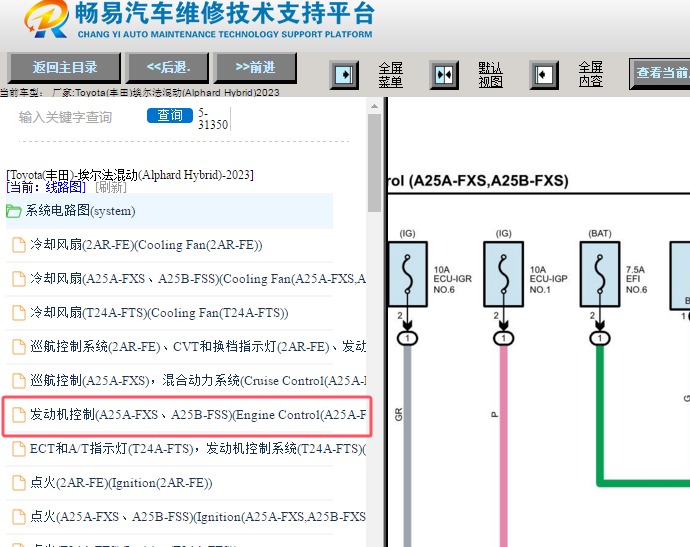Open the 查看当前 button
The width and height of the screenshot is (690, 547).
pyautogui.click(x=660, y=73)
